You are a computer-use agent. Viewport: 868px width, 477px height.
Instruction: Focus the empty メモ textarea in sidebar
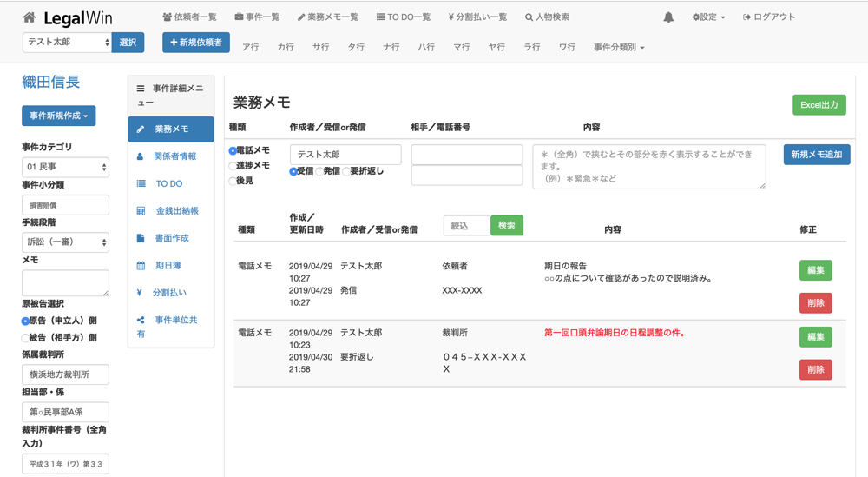point(65,283)
